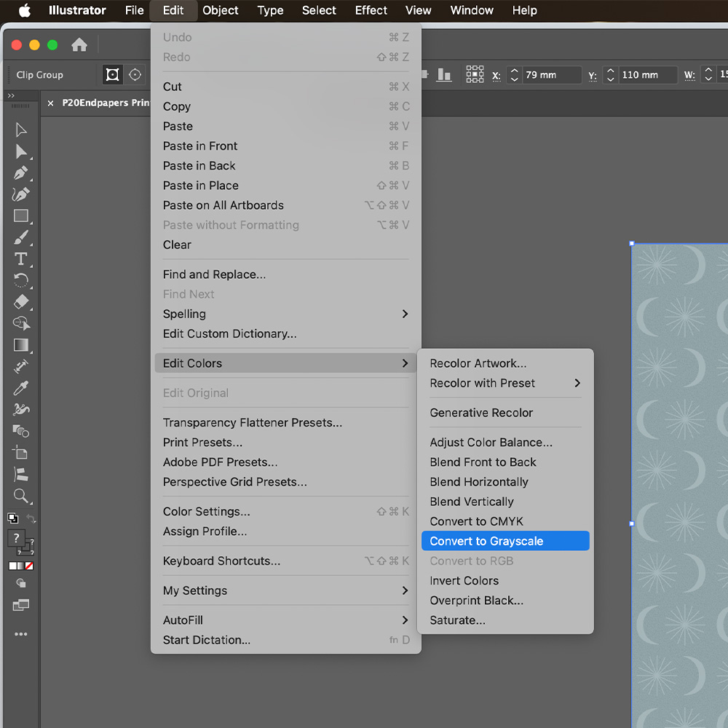Select the Type tool

(x=21, y=258)
